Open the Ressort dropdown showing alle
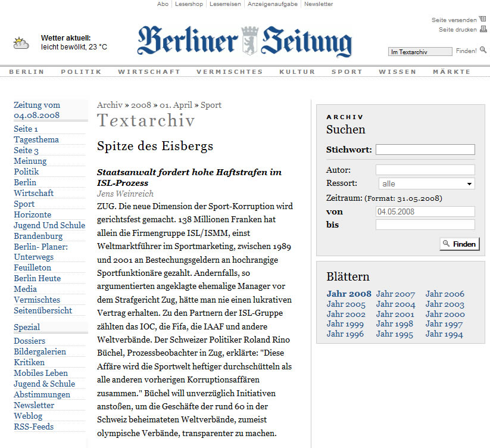This screenshot has height=448, width=490. tap(426, 183)
